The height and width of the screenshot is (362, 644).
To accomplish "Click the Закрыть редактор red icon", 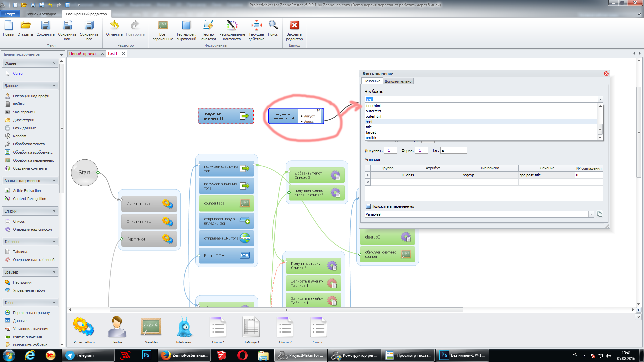I will pyautogui.click(x=294, y=25).
